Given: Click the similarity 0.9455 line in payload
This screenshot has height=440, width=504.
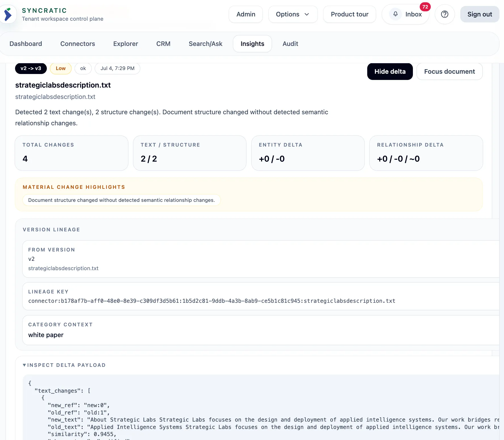Looking at the screenshot, I should (82, 434).
